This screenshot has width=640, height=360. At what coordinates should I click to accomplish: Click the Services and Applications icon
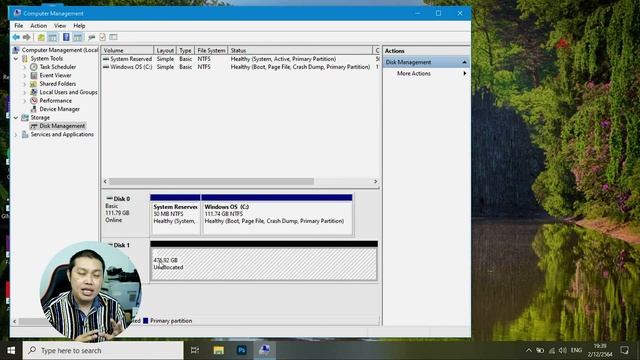25,134
